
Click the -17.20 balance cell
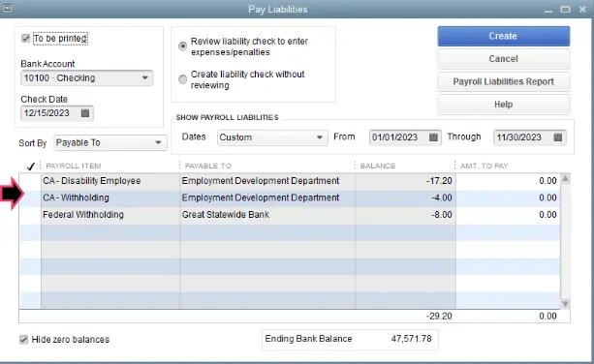(406, 181)
